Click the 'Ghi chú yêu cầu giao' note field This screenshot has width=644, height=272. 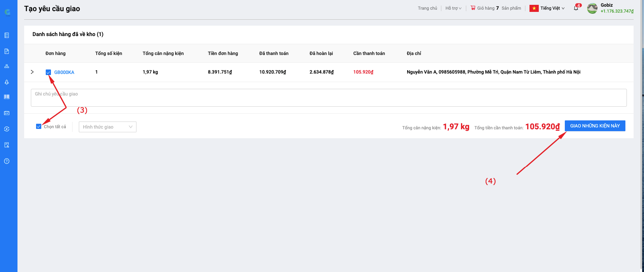tap(328, 98)
